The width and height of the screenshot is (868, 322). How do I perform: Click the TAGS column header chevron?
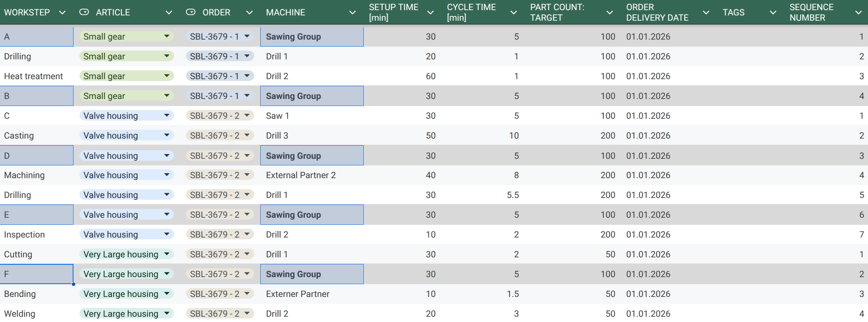click(x=773, y=13)
